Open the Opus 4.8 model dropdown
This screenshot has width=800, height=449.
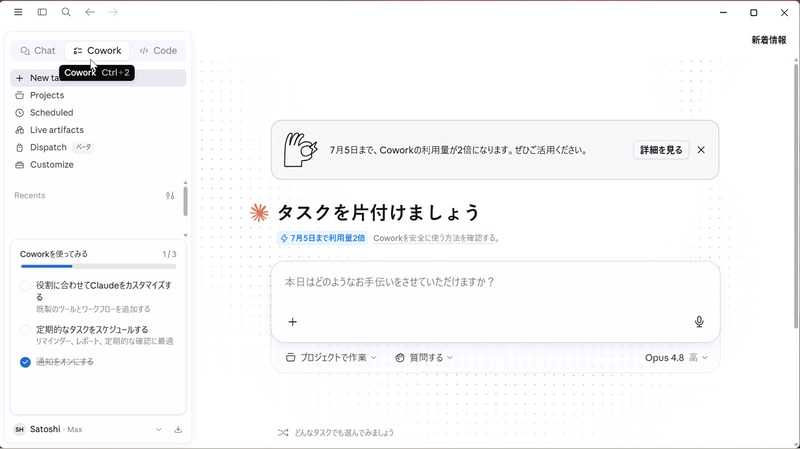point(676,358)
